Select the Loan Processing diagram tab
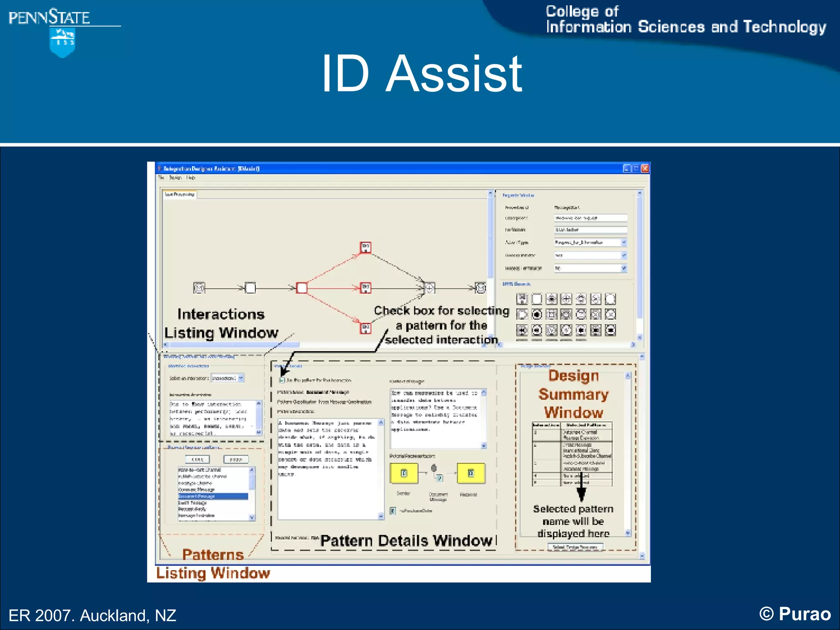Screen dimensions: 840x630 180,194
